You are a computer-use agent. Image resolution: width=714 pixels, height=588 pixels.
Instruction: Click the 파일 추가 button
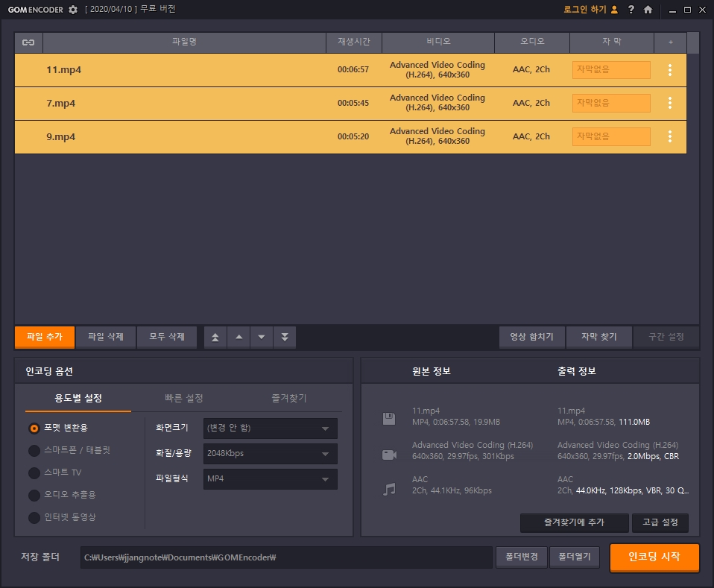coord(45,337)
